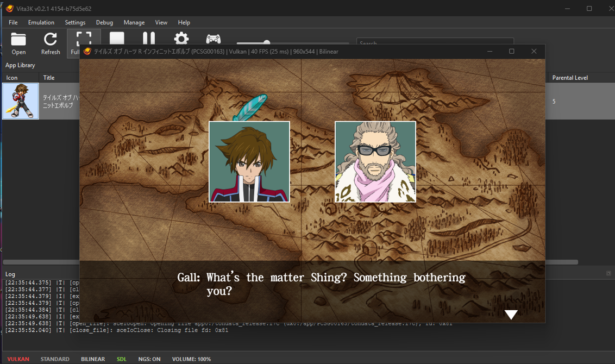
Task: Stop the running emulation
Action: (116, 38)
